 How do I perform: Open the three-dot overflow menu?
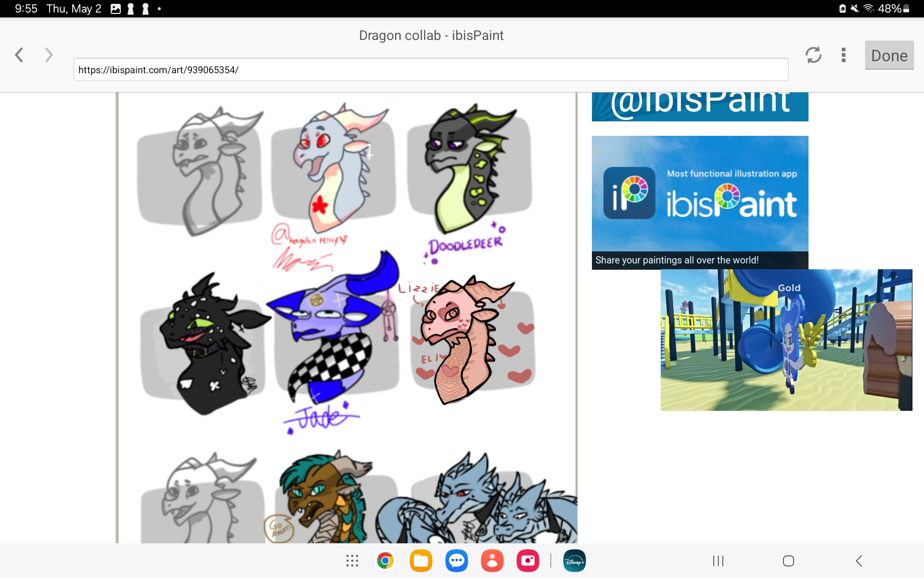(x=843, y=55)
